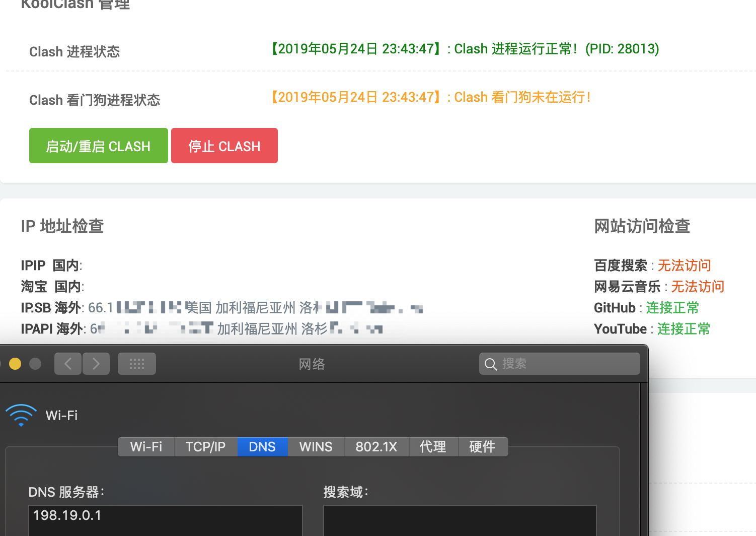Switch to the TCP/IP tab
The image size is (756, 536).
click(x=205, y=447)
